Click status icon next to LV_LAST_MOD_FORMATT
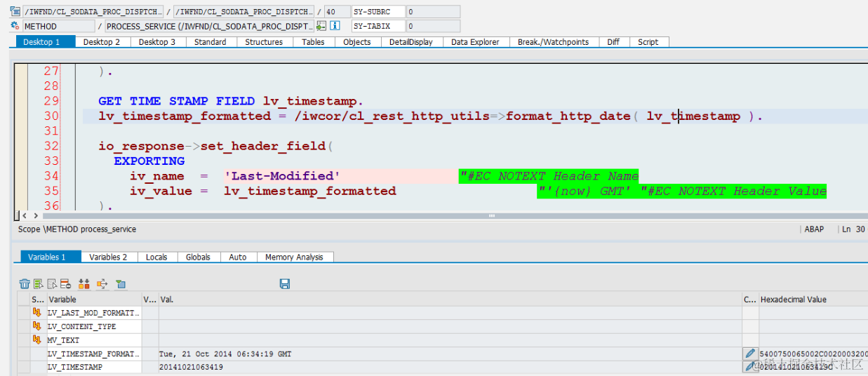Image resolution: width=868 pixels, height=376 pixels. tap(37, 312)
